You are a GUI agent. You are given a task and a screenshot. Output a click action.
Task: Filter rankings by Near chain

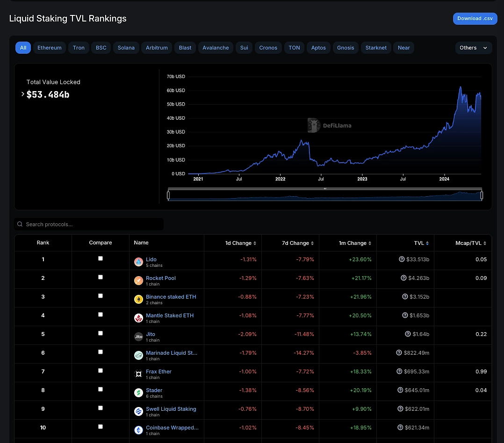[404, 48]
